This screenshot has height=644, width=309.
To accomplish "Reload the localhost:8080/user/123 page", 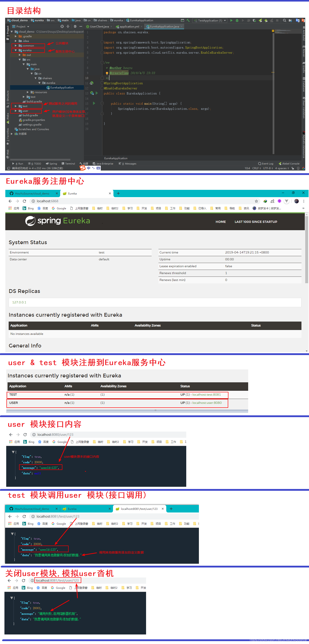I will [25, 434].
